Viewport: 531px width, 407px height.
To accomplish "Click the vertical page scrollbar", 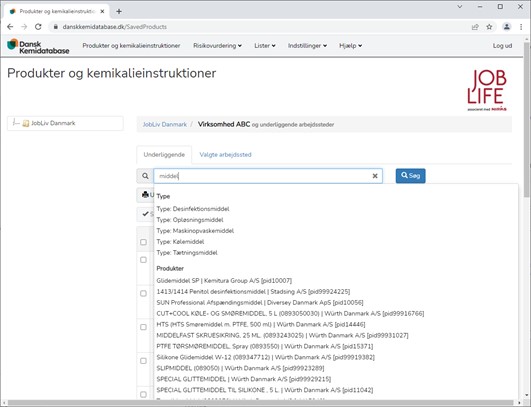I will tap(527, 119).
